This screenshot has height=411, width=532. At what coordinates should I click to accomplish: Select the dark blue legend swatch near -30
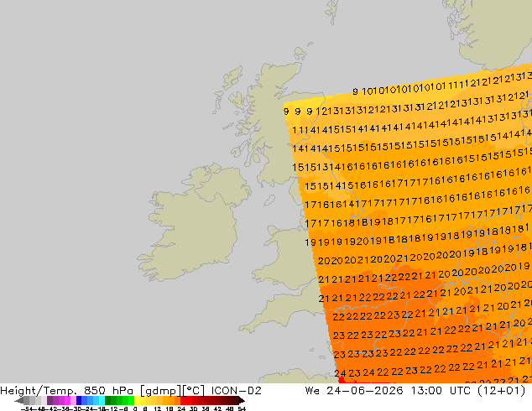coord(79,400)
